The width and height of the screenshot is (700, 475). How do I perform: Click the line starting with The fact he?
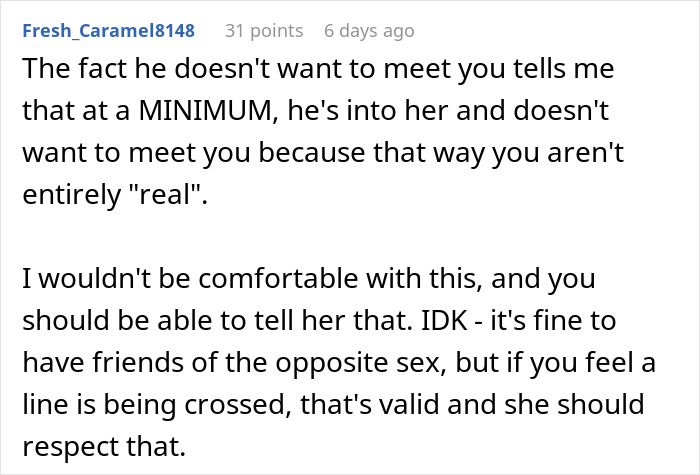click(318, 69)
